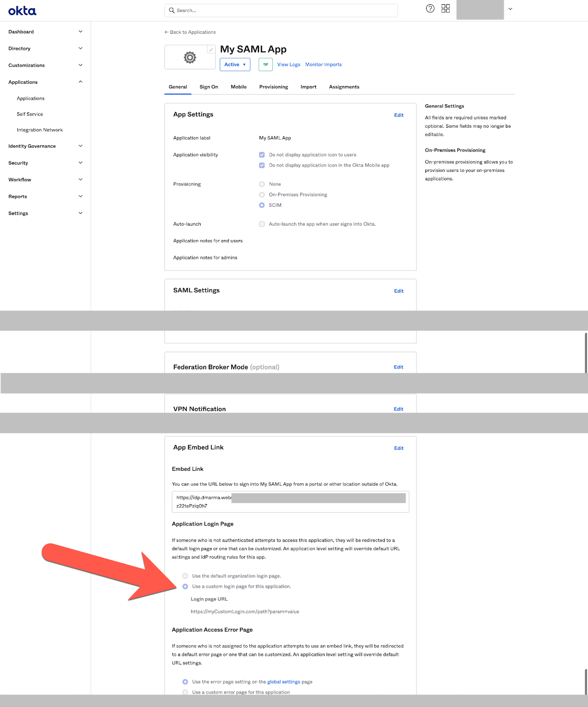This screenshot has width=588, height=707.
Task: Switch to the Import tab
Action: click(309, 87)
